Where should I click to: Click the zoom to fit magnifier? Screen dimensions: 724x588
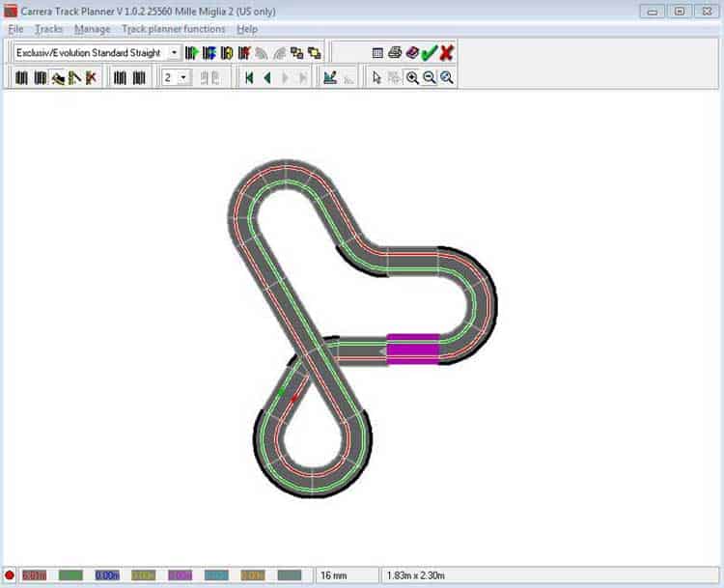tap(447, 77)
